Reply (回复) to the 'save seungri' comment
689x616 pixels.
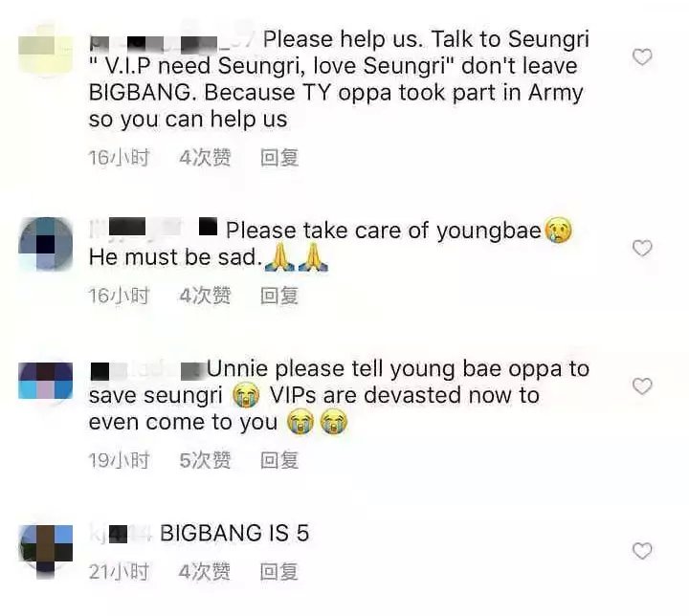279,460
